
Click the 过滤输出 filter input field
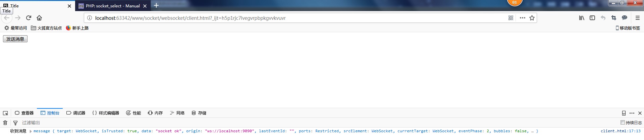click(x=134, y=123)
